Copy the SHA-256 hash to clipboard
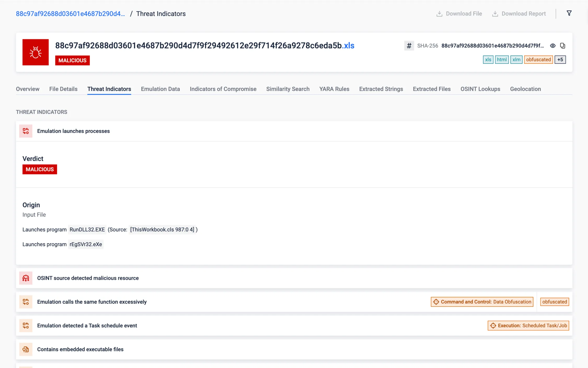Screen dimensions: 588x368 tap(563, 46)
